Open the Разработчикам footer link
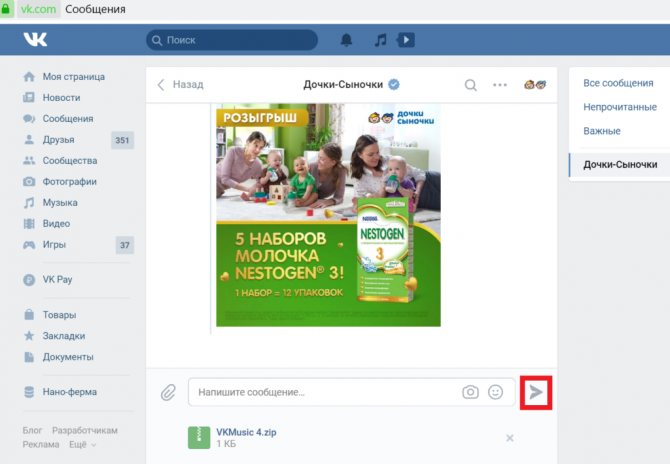Screen dimensions: 670x464 click(x=85, y=430)
